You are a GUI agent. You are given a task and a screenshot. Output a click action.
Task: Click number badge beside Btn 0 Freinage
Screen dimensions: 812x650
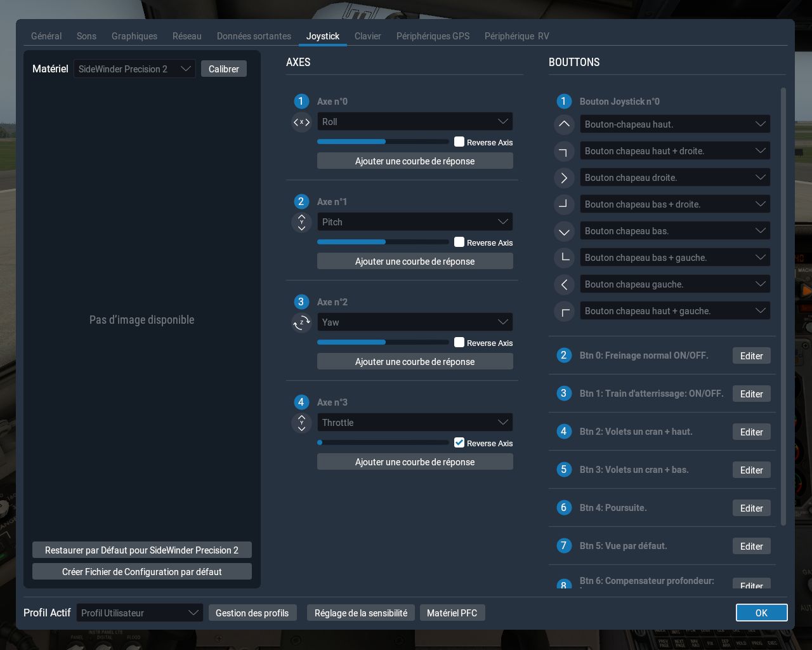click(x=564, y=355)
